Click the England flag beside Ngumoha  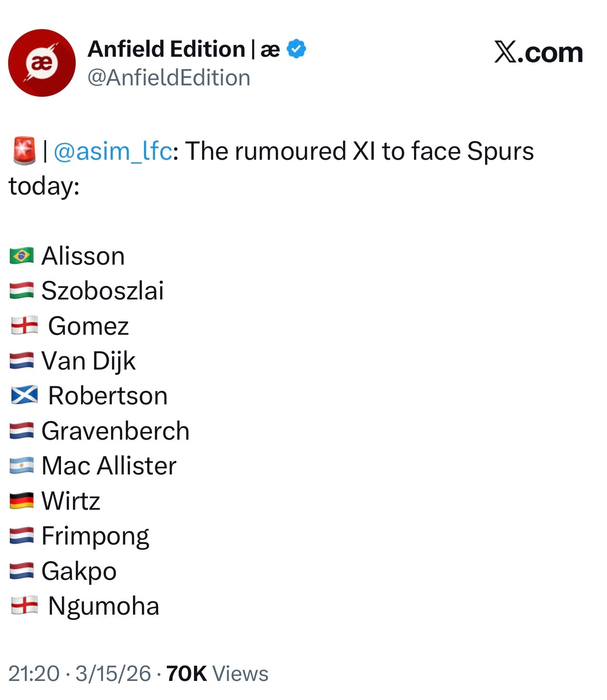point(25,606)
